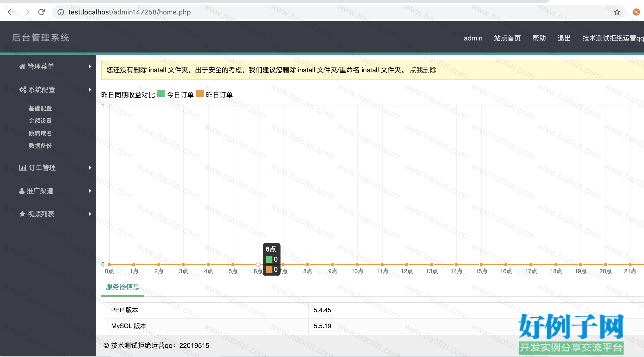The width and height of the screenshot is (644, 357).
Task: Click the PHP 版本 table cell
Action: pos(207,310)
